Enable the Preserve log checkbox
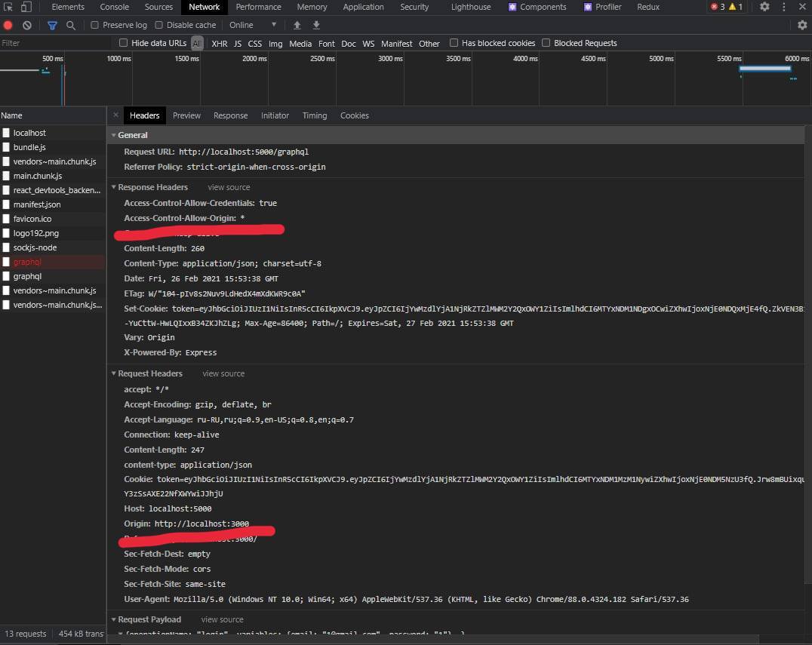 95,25
